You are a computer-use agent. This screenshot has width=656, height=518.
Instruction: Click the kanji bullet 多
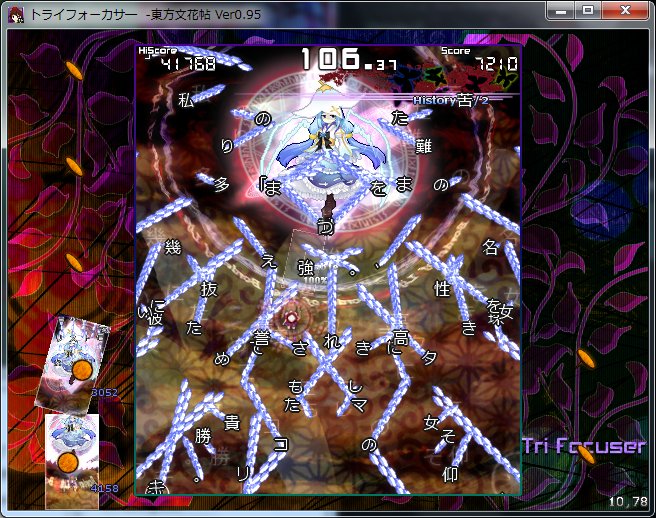click(222, 184)
